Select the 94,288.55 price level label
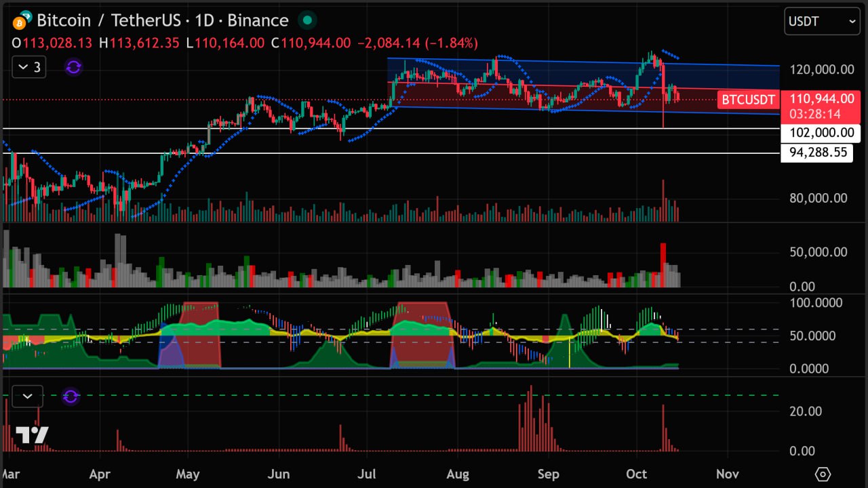The height and width of the screenshot is (488, 868). coord(818,152)
